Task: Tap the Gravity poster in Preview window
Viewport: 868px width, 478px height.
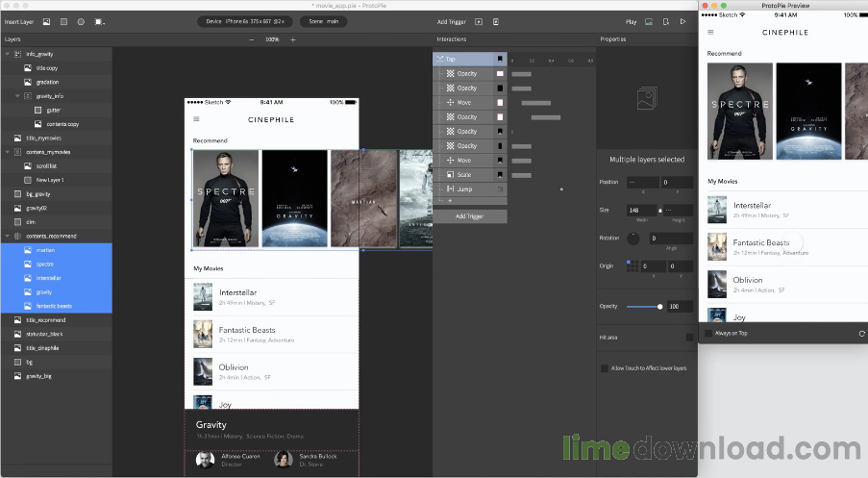Action: [808, 112]
